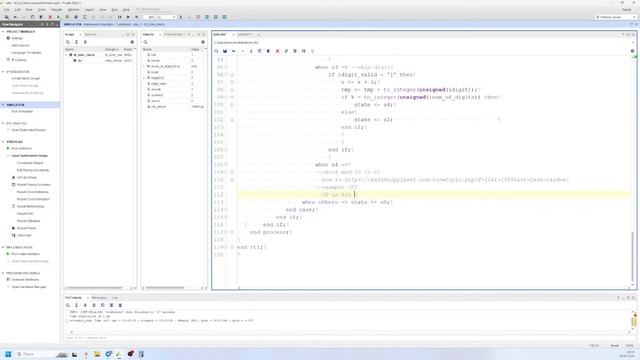Click the pause icon in Tcl Console toolbar
Screen dimensions: 640x360
[x=94, y=305]
